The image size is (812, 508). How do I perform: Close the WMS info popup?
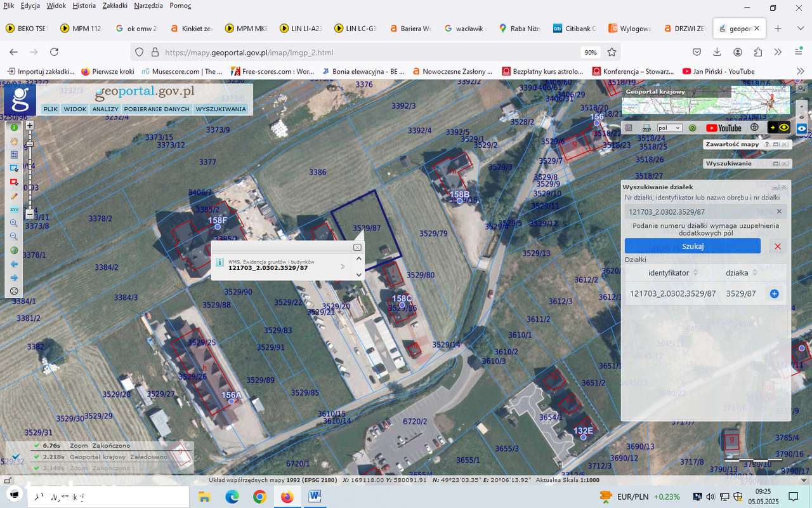click(x=357, y=247)
